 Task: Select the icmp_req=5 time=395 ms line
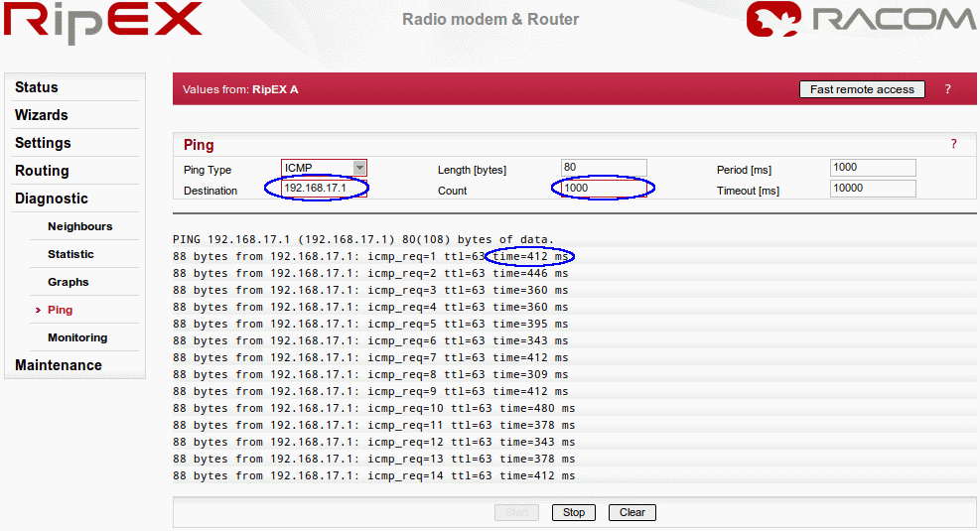click(x=370, y=324)
